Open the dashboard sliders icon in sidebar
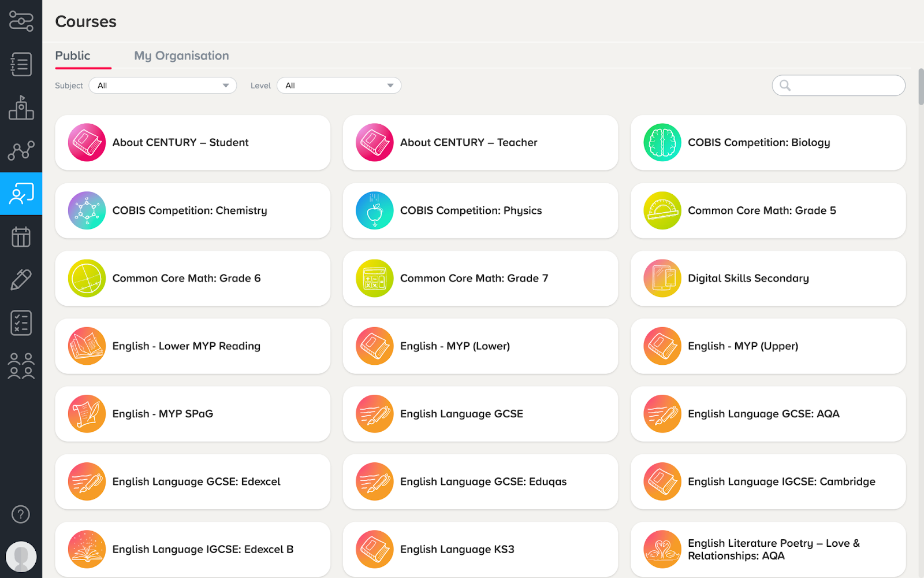 coord(21,21)
